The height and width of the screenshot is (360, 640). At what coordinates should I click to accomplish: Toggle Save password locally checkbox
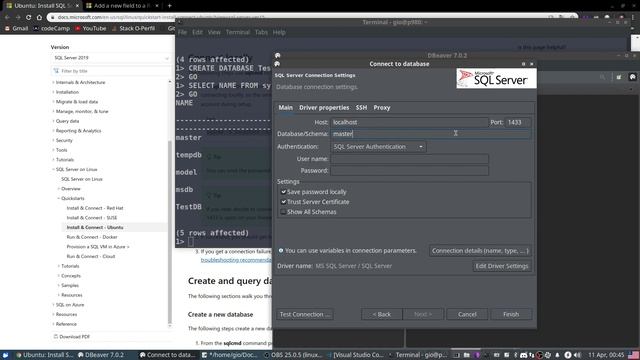tap(283, 192)
